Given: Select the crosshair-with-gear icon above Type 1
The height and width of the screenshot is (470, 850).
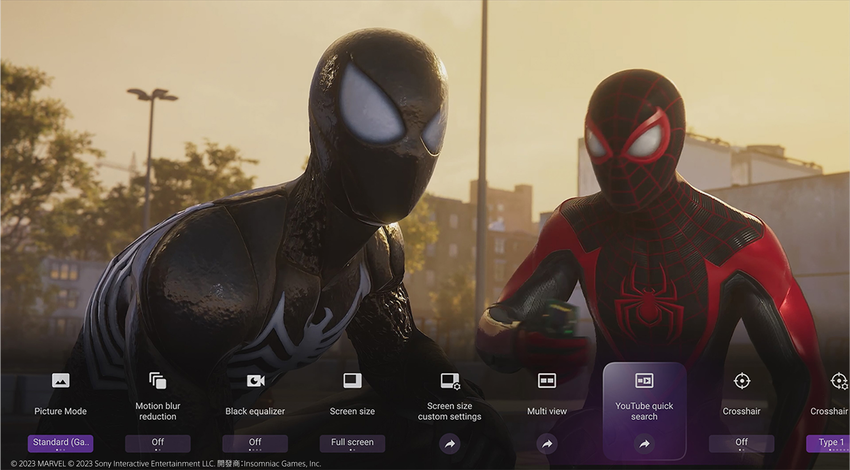Looking at the screenshot, I should (840, 381).
